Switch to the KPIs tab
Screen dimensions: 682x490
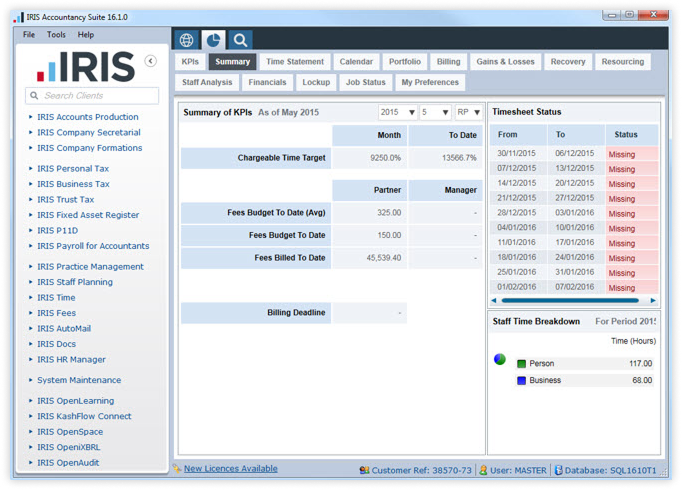(x=190, y=62)
